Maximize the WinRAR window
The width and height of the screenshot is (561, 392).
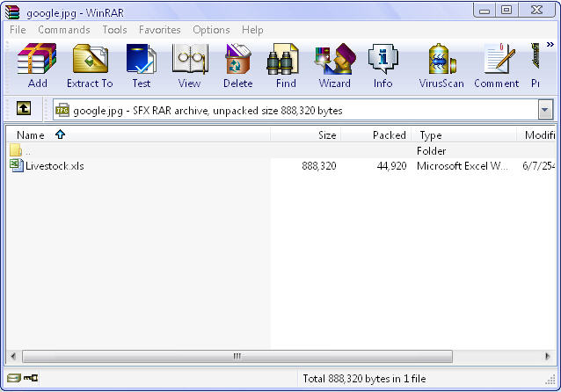tap(506, 11)
